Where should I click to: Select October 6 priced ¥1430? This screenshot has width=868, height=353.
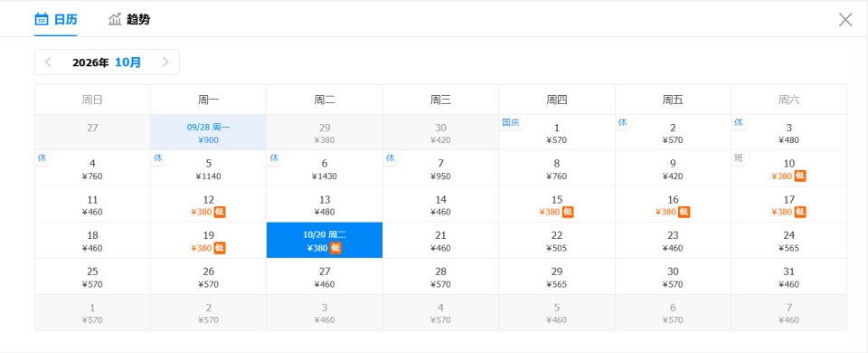tap(325, 168)
